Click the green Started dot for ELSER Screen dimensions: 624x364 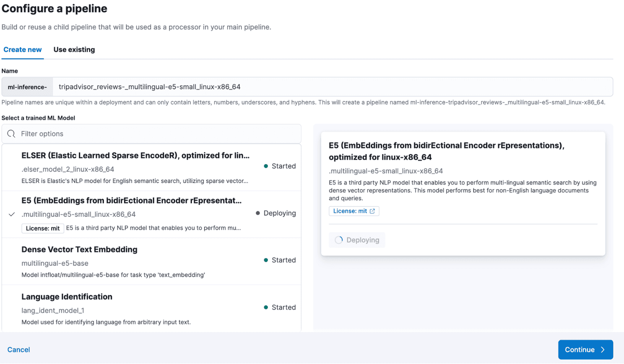pyautogui.click(x=266, y=166)
